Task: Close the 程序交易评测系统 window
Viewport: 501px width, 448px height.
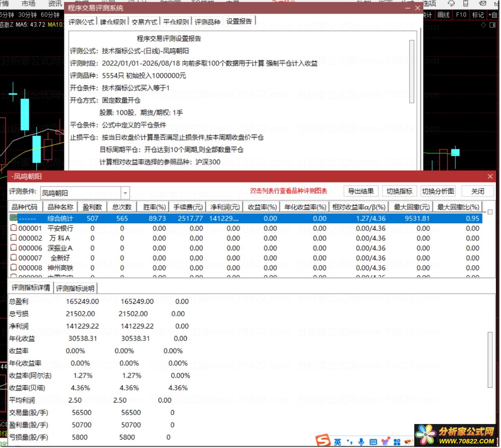Action: click(x=418, y=8)
